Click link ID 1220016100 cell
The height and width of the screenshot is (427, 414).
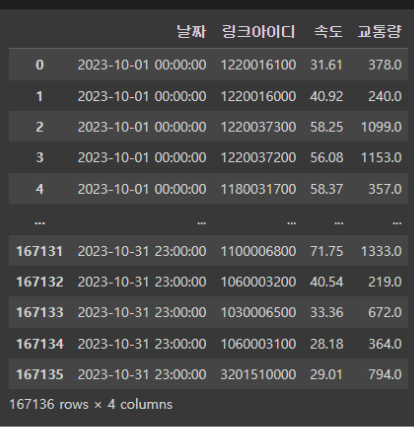click(x=258, y=65)
